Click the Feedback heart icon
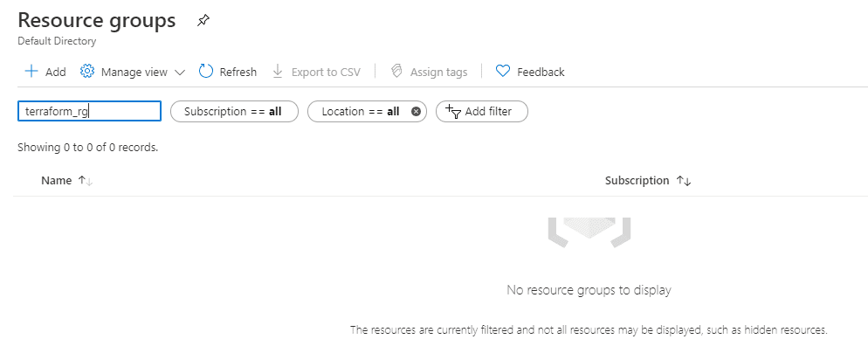Screen dimensions: 868x353 coord(502,72)
